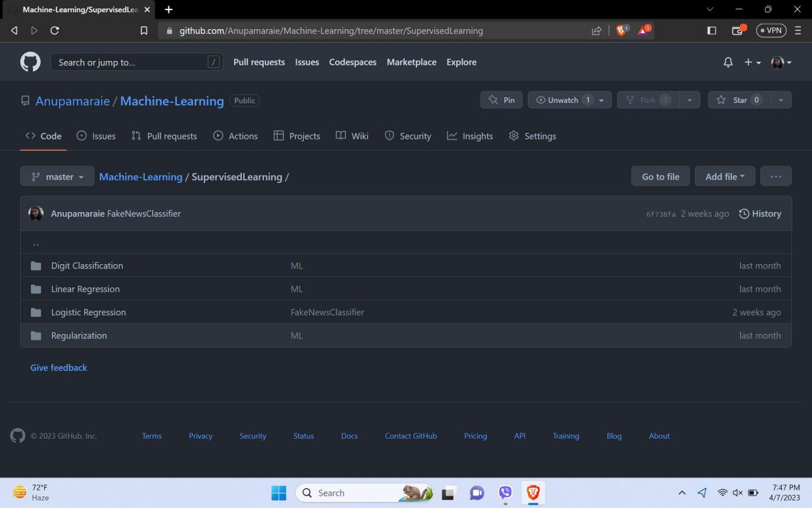This screenshot has width=812, height=508.
Task: Open the user avatar profile menu
Action: (x=781, y=62)
